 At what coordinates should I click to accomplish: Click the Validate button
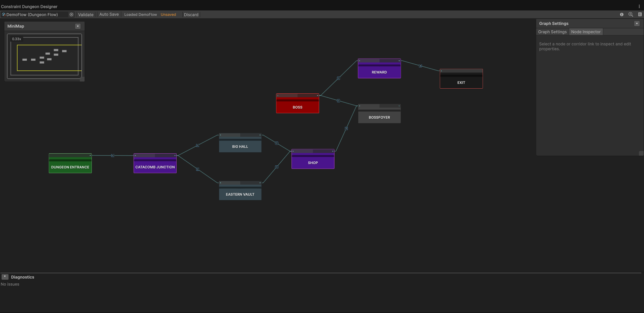click(x=86, y=14)
